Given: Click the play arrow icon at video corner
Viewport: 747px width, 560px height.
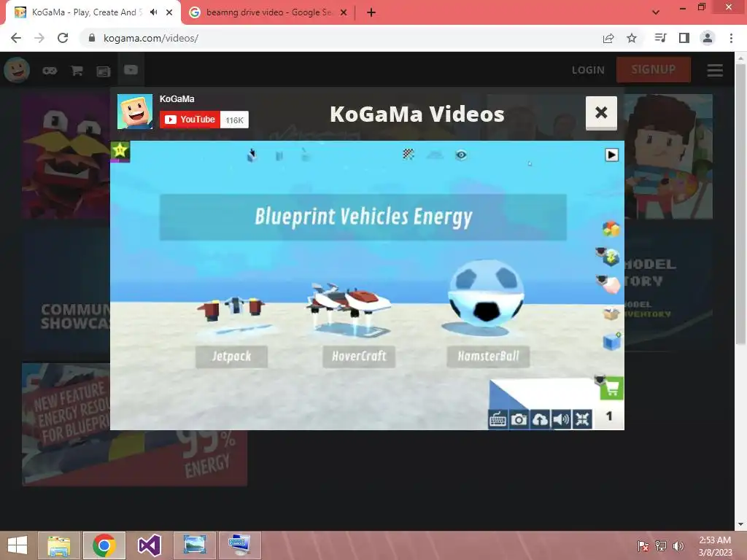Looking at the screenshot, I should [612, 155].
